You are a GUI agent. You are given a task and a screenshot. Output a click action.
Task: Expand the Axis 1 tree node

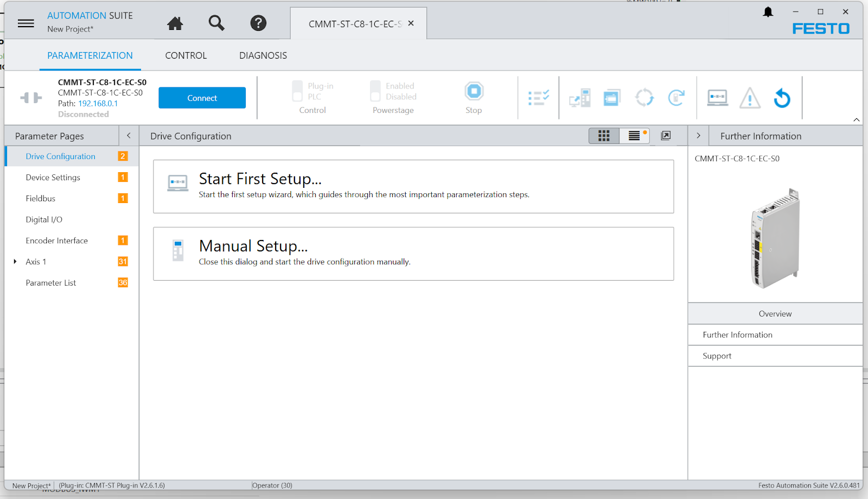pyautogui.click(x=15, y=262)
